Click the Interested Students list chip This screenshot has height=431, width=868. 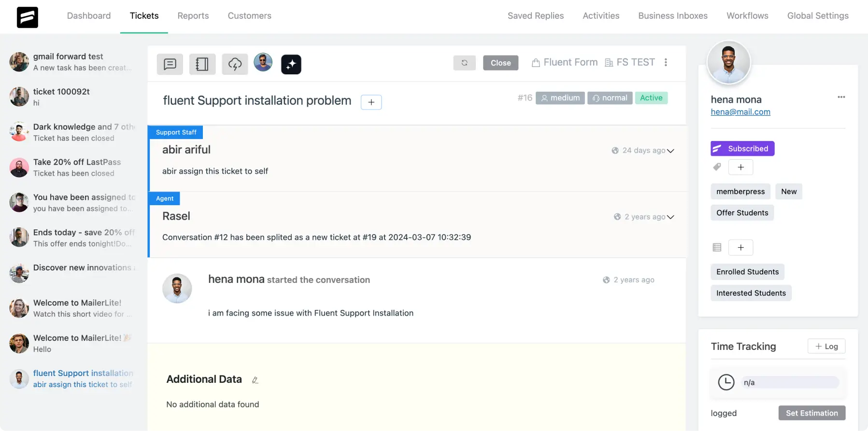pos(751,293)
